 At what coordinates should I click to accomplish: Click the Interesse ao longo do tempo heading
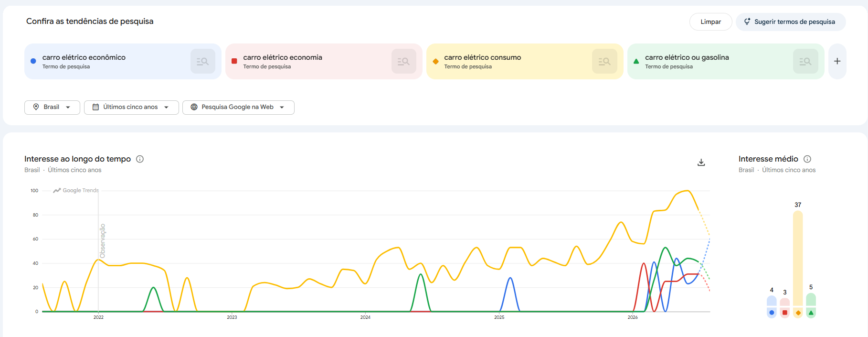click(x=77, y=159)
